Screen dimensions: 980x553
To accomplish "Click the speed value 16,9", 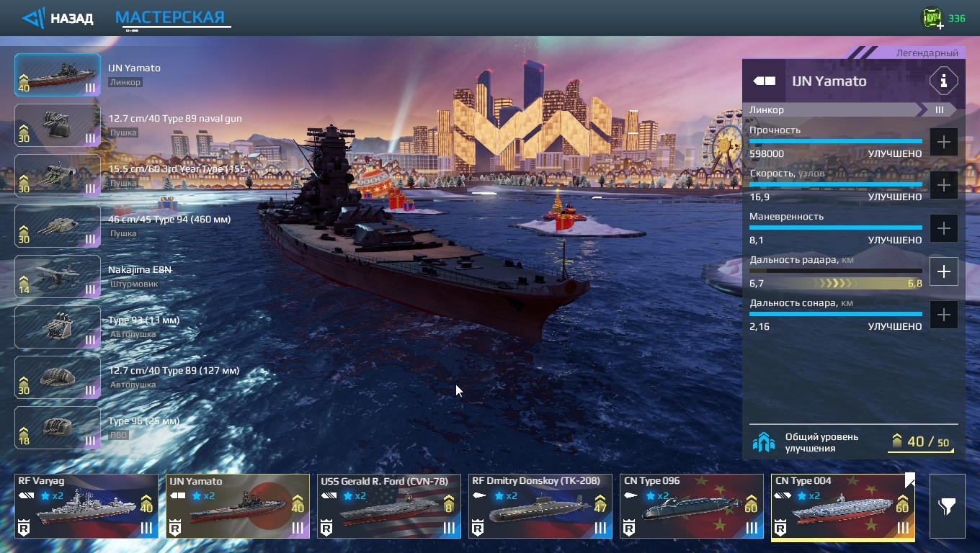I will 759,197.
